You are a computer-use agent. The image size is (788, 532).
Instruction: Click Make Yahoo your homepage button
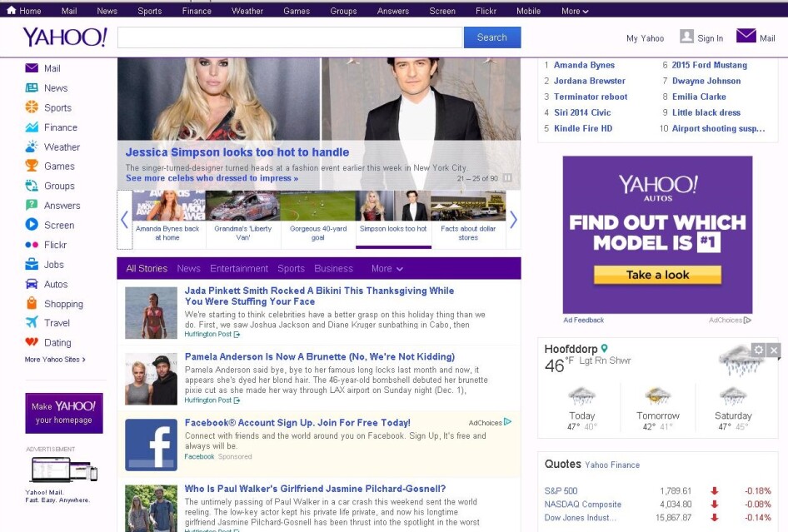pyautogui.click(x=64, y=413)
